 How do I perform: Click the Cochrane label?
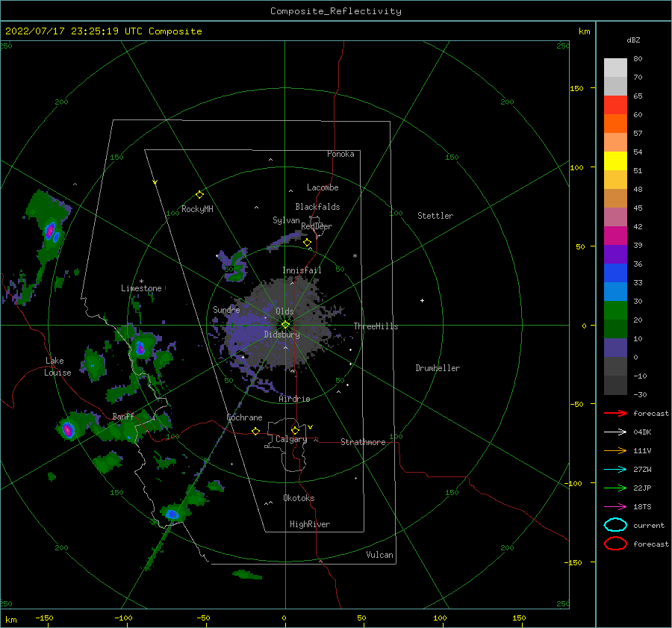[244, 417]
